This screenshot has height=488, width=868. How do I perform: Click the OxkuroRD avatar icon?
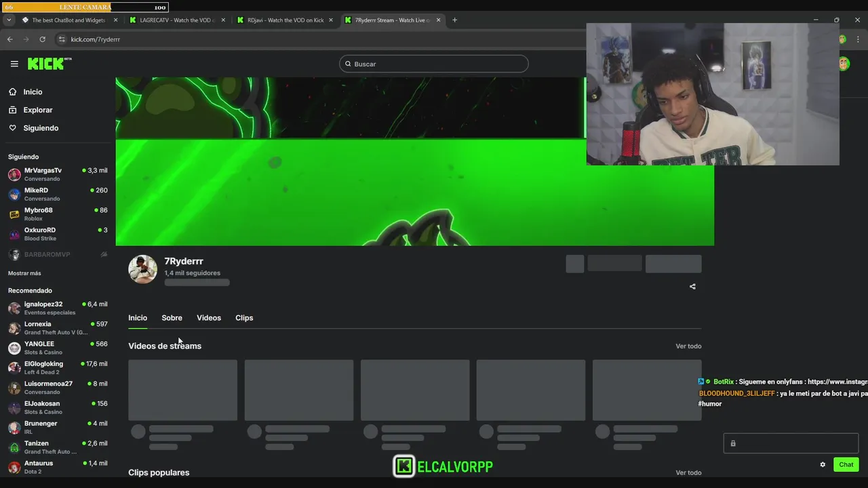(14, 234)
